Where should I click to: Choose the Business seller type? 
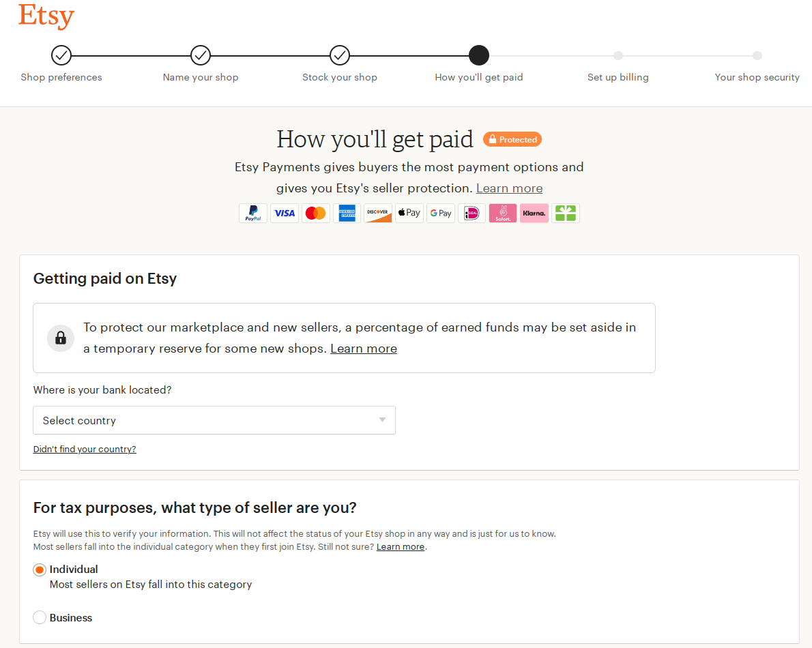40,617
